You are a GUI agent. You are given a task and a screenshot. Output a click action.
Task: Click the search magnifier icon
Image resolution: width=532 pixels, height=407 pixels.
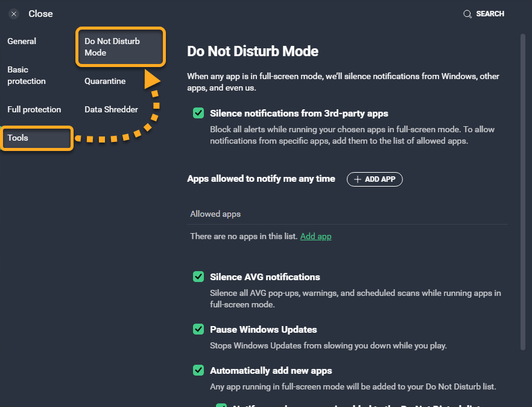[x=467, y=14]
